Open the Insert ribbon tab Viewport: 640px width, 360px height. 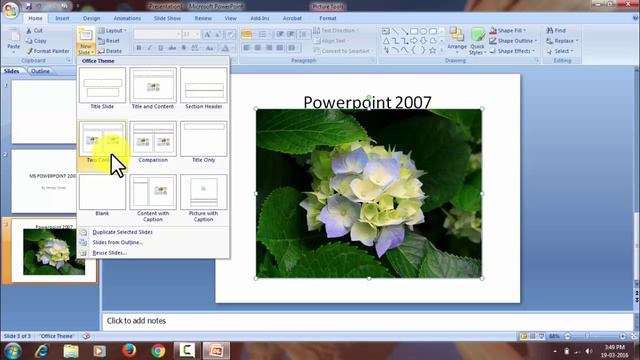tap(62, 18)
